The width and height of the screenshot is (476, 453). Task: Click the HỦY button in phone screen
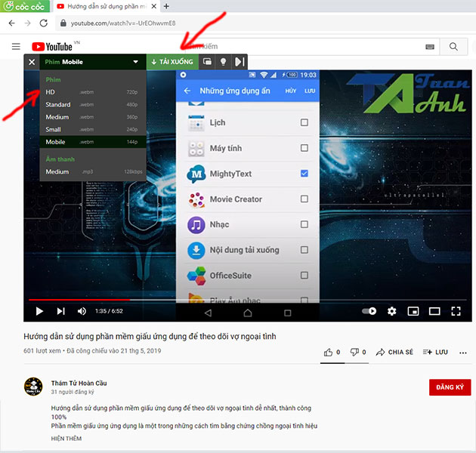(291, 91)
